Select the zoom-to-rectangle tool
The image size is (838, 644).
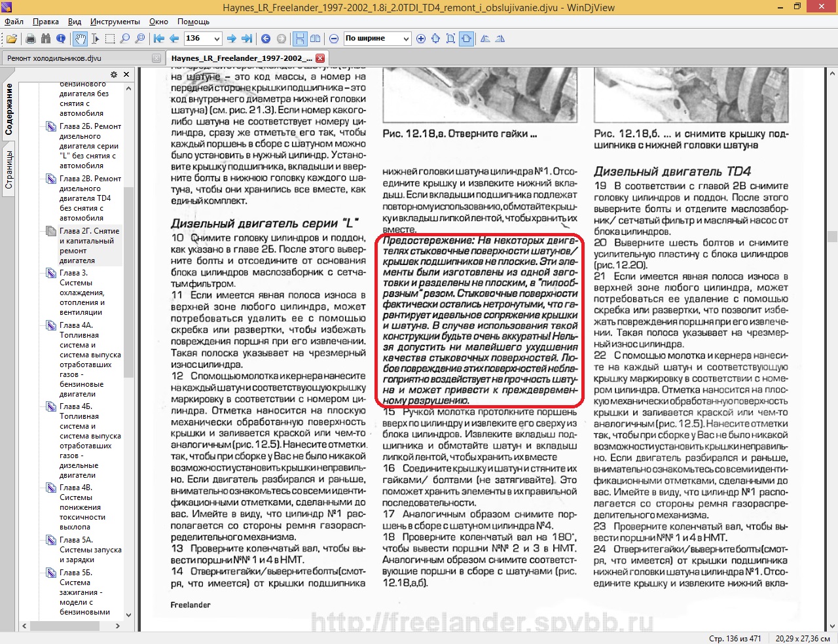point(140,39)
